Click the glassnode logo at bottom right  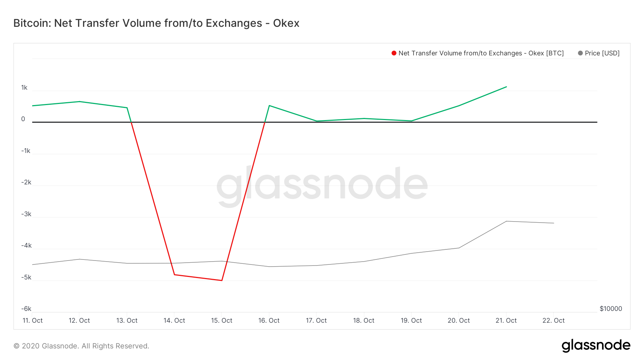596,346
